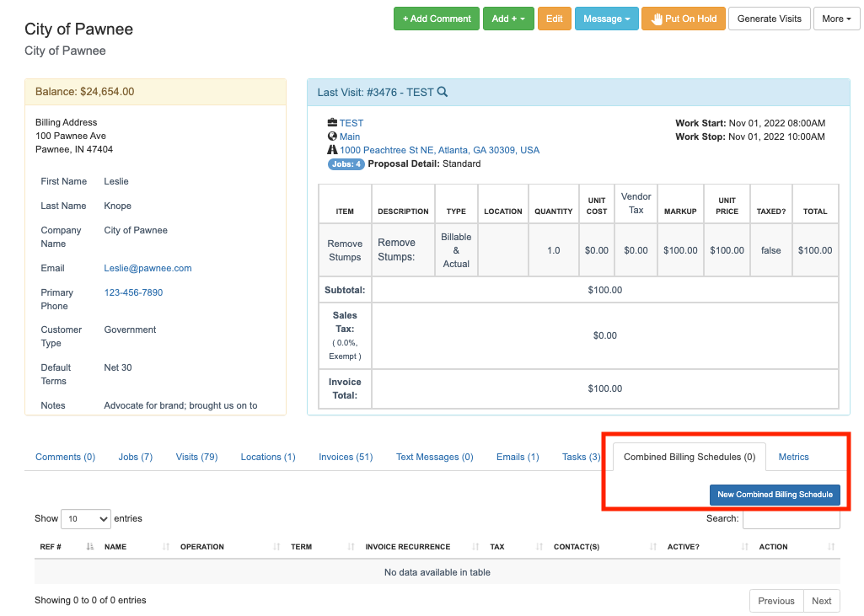The image size is (864, 616).
Task: Click into the table Search field
Action: click(791, 519)
